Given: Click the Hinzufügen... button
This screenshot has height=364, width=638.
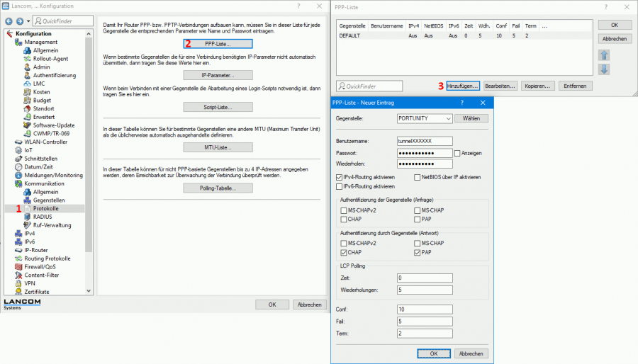Looking at the screenshot, I should pyautogui.click(x=464, y=86).
